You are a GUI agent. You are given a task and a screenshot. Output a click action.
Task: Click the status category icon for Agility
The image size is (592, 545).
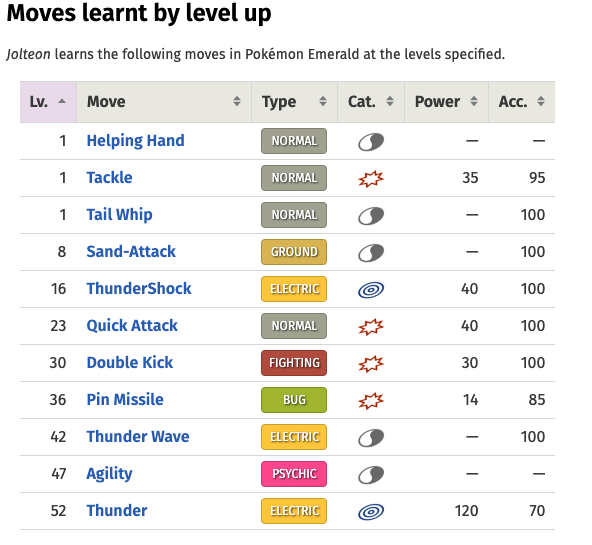[371, 474]
